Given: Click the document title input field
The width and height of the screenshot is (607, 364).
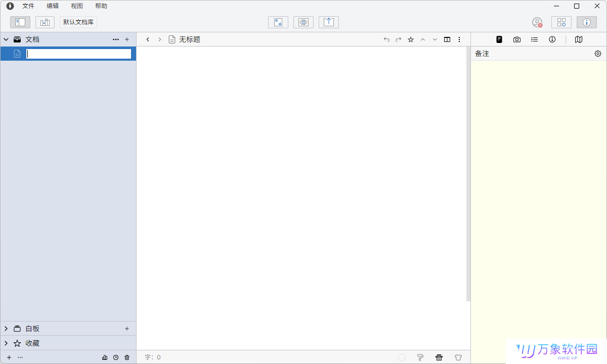Looking at the screenshot, I should click(79, 54).
